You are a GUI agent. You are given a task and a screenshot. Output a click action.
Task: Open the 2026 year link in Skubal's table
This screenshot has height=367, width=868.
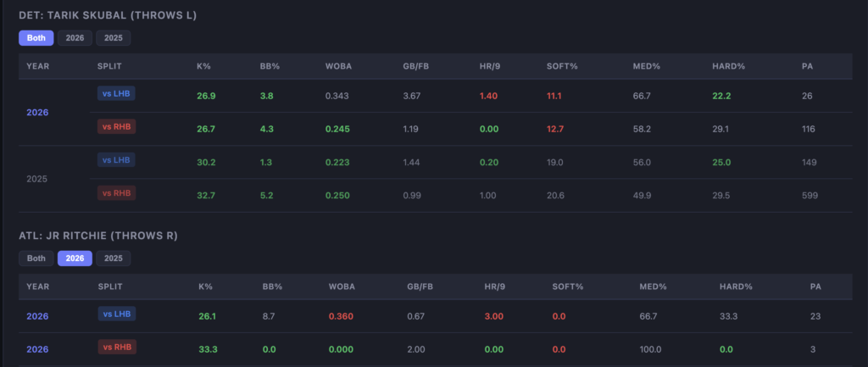point(37,113)
